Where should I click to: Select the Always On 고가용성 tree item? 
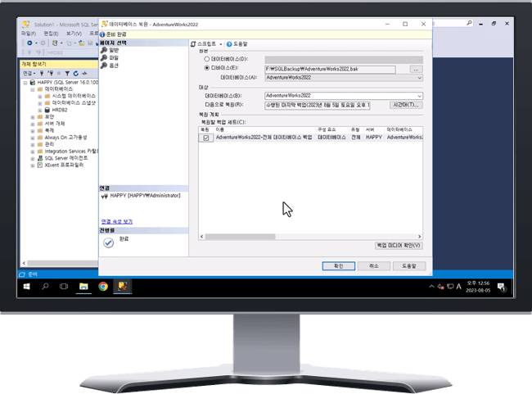65,138
